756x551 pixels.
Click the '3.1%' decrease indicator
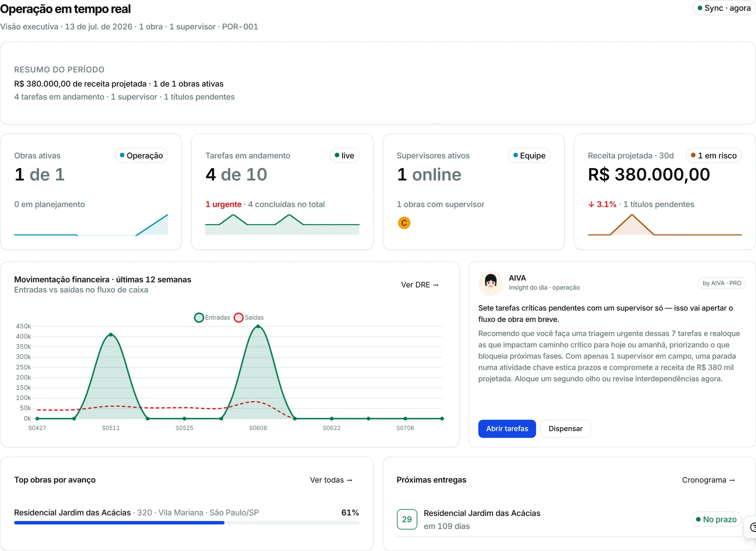coord(602,204)
